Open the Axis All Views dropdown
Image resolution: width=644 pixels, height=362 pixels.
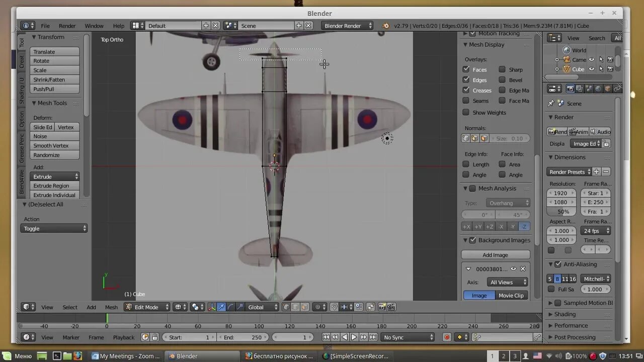(507, 282)
